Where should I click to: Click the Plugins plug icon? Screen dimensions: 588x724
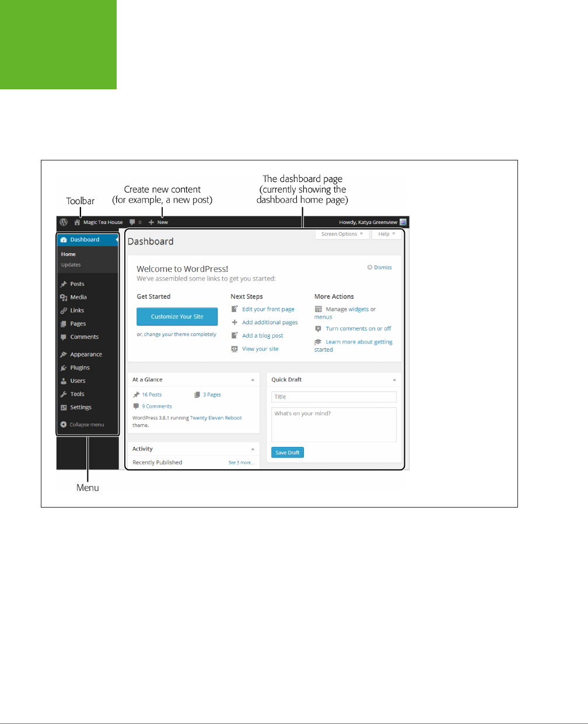(64, 368)
